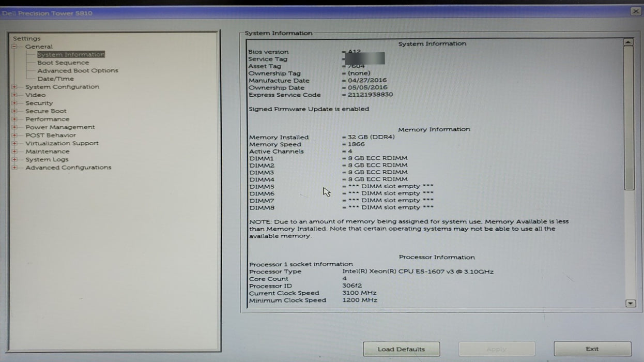Click the scrollbar up arrow
Viewport: 644px width, 362px height.
(x=628, y=42)
